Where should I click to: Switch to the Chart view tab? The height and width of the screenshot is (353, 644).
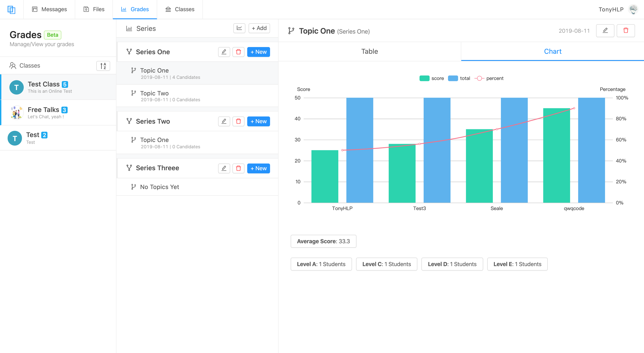tap(553, 51)
